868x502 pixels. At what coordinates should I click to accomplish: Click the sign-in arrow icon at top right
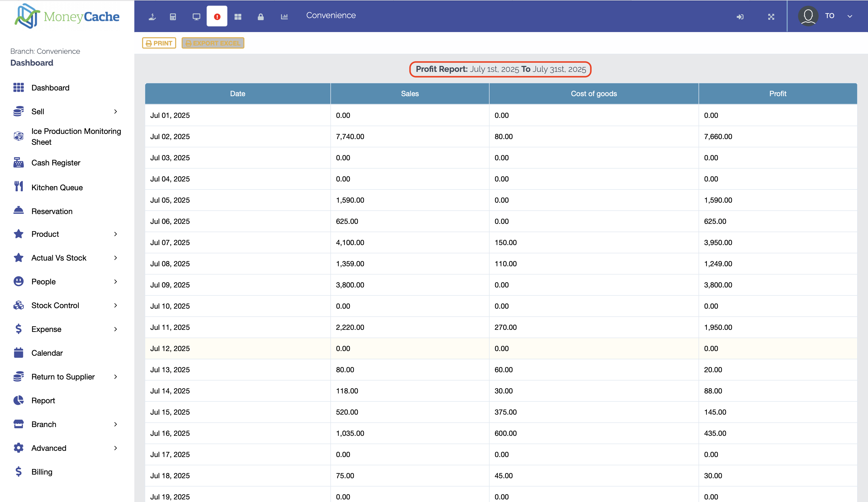[x=740, y=17]
